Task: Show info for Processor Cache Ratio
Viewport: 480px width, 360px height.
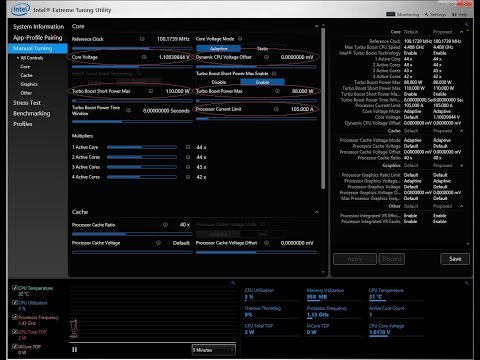Action: 165,225
